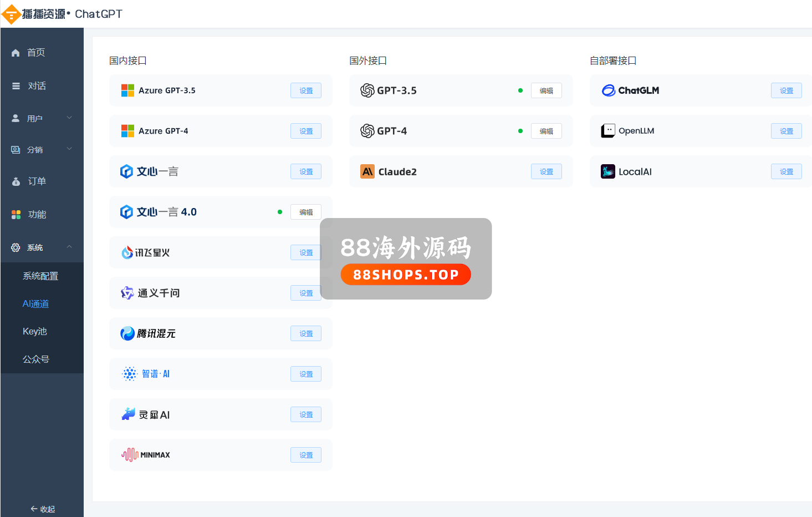
Task: Collapse the 系统 sidebar menu
Action: click(x=42, y=247)
